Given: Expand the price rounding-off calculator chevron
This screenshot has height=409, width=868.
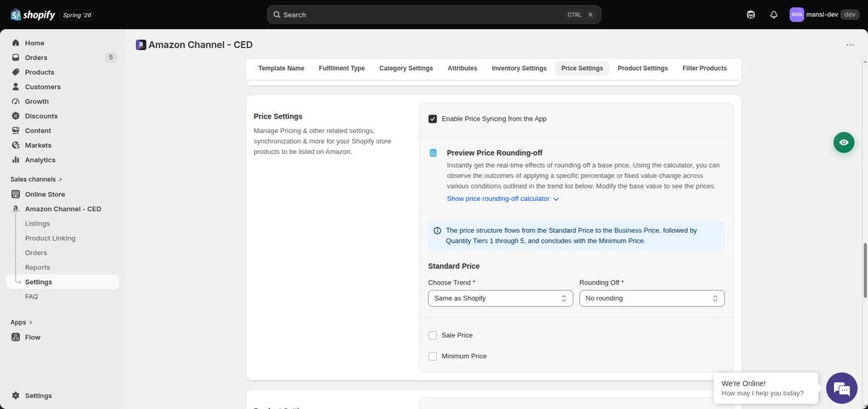Looking at the screenshot, I should tap(556, 199).
